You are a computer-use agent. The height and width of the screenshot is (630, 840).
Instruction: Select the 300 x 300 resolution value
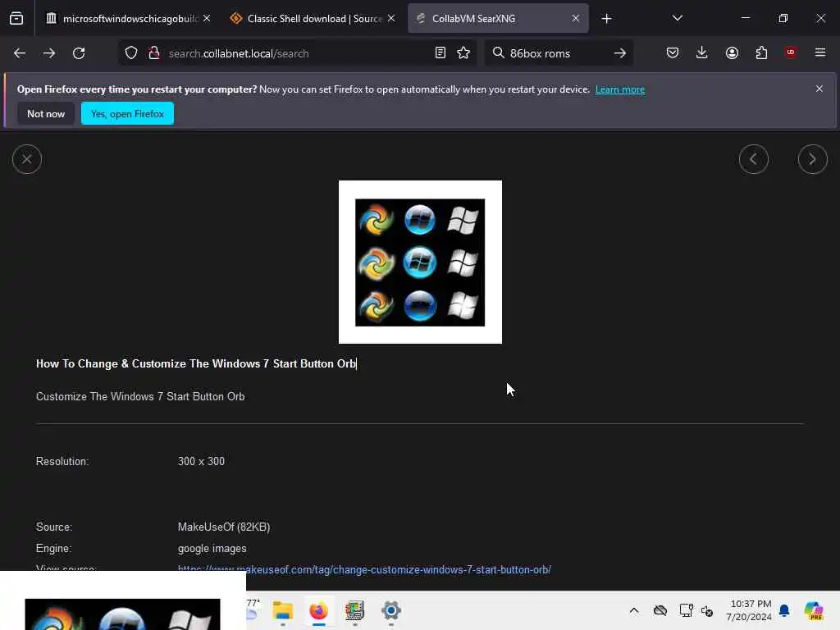201,461
